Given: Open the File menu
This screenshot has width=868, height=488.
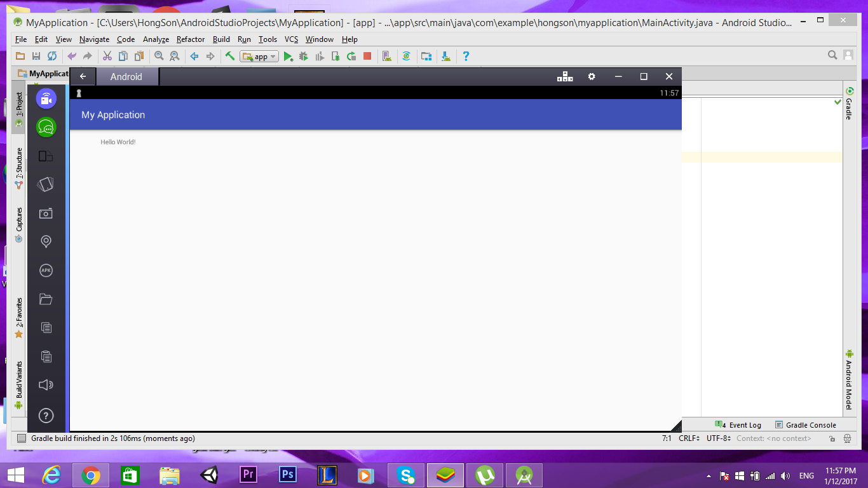Looking at the screenshot, I should tap(21, 39).
